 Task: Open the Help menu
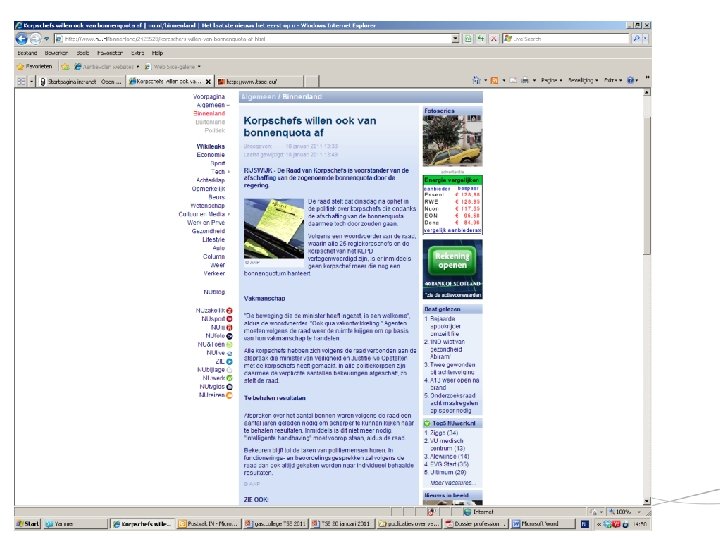(x=157, y=53)
